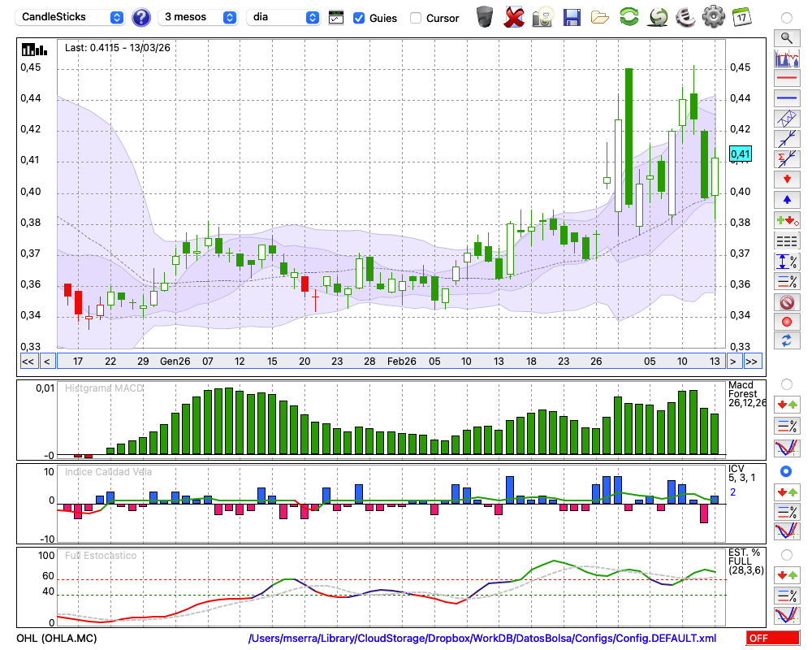This screenshot has width=812, height=650.
Task: Click the calendar icon in the toolbar
Action: [x=741, y=16]
